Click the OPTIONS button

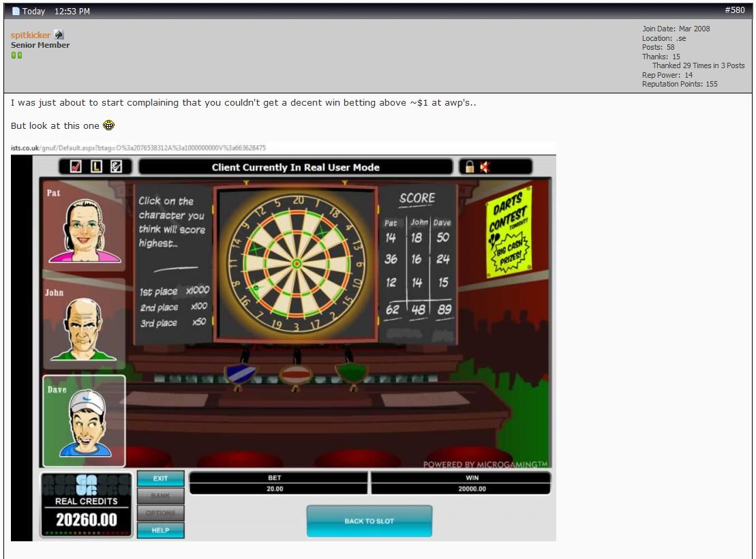(161, 513)
